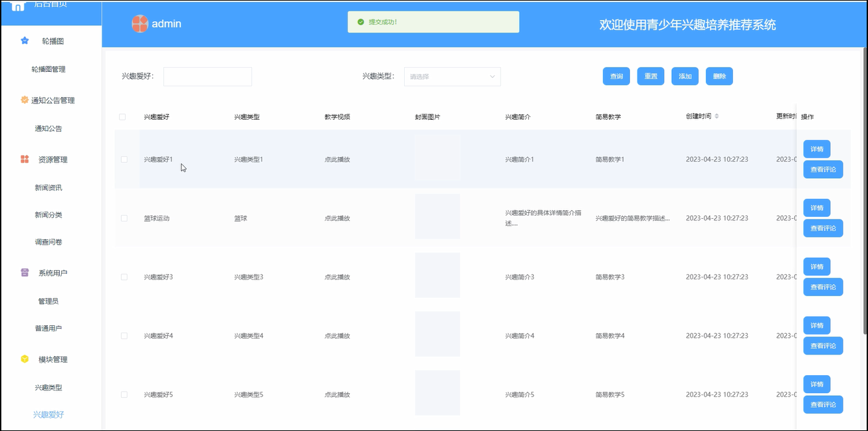Collapse the 系统用户 menu group
The image size is (868, 431).
[51, 273]
